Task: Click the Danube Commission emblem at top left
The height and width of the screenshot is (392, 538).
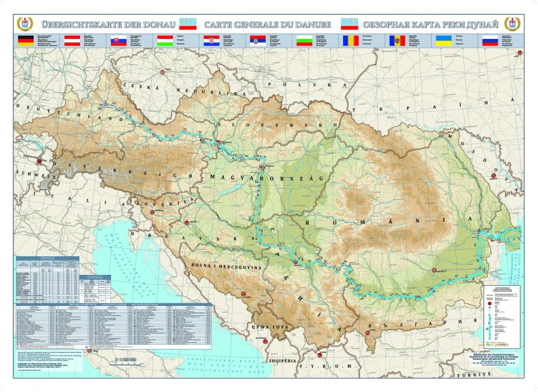Action: pyautogui.click(x=25, y=24)
